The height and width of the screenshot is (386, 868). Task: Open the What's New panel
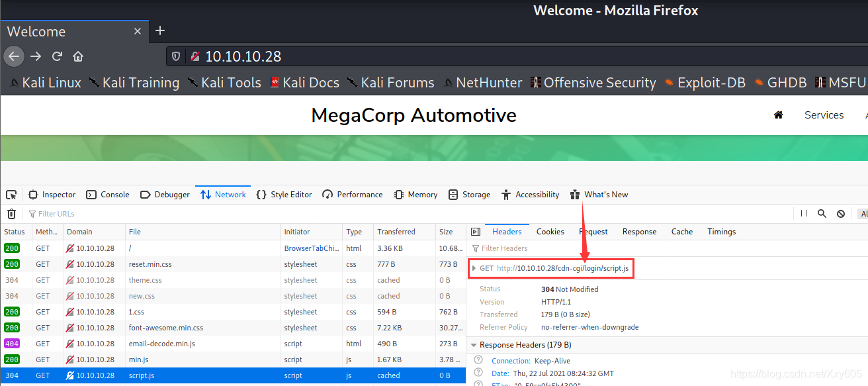click(599, 195)
